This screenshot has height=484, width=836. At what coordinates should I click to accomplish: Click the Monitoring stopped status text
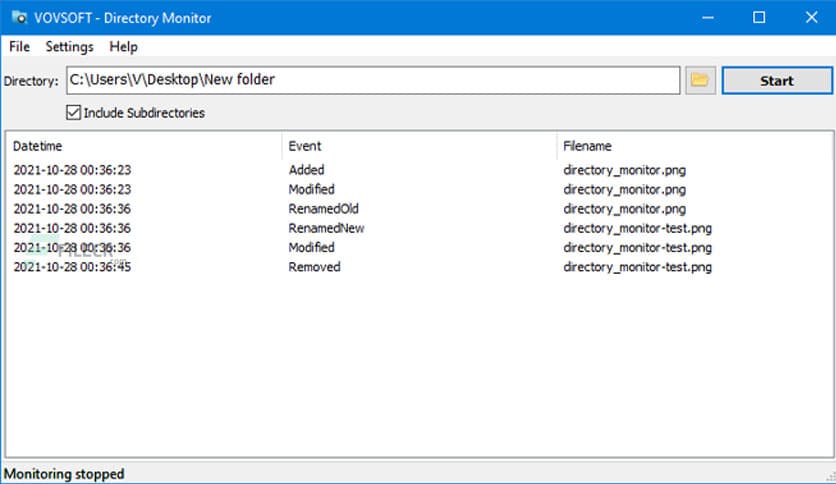point(64,474)
